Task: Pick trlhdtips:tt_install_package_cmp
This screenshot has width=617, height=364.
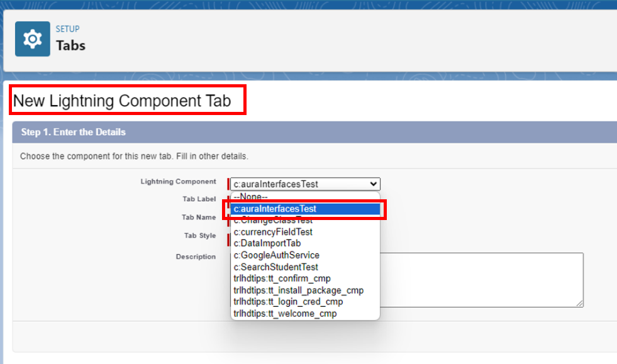Action: coord(305,290)
